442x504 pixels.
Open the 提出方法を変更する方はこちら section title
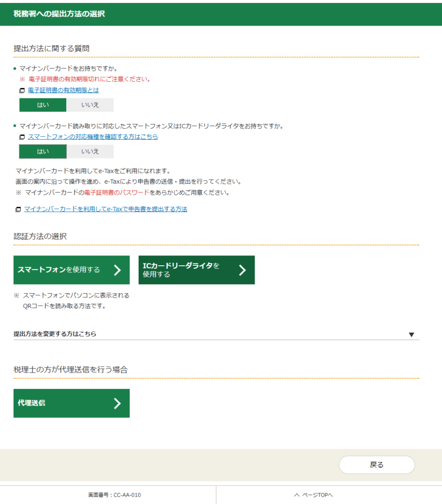click(x=55, y=334)
